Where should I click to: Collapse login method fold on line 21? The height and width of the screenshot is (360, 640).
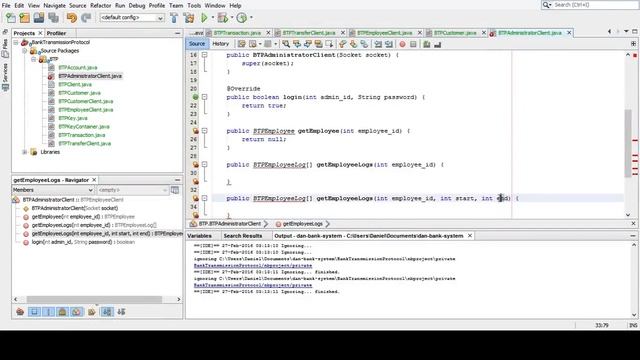pos(204,97)
